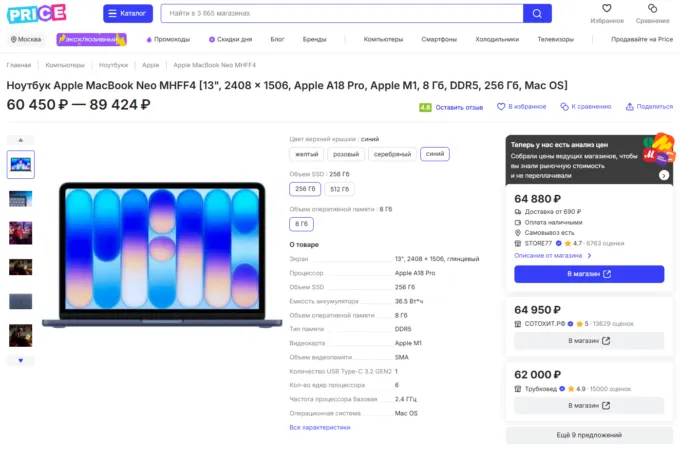Click the Трубковед store name
The width and height of the screenshot is (680, 449).
[x=540, y=389]
